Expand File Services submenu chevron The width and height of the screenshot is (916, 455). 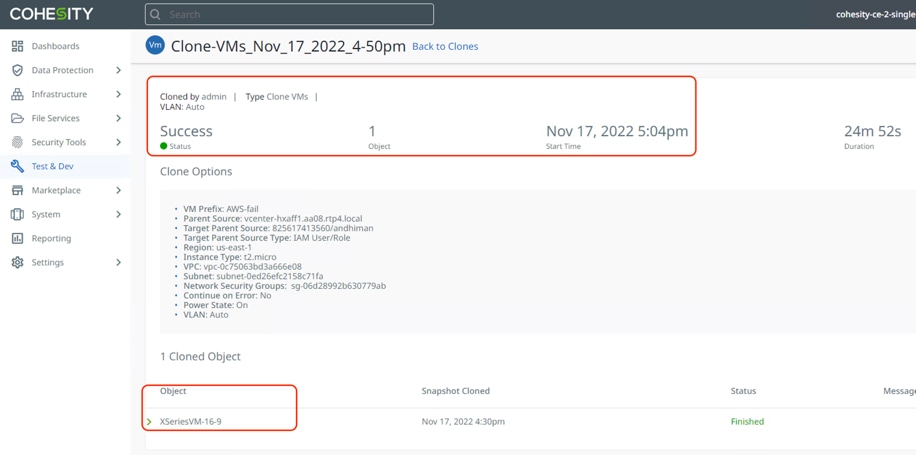tap(119, 118)
